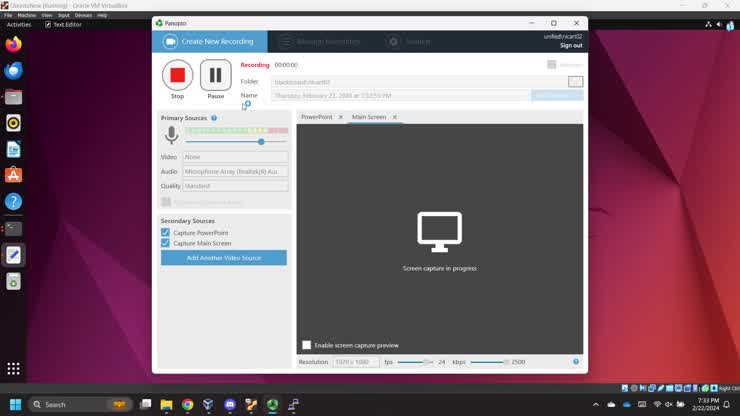This screenshot has width=740, height=416.
Task: Pause the current recording
Action: [x=216, y=75]
